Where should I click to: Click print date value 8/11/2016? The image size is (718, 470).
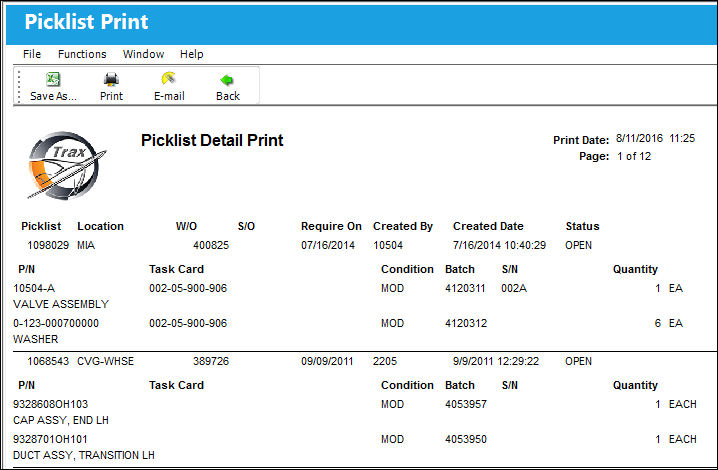[639, 138]
